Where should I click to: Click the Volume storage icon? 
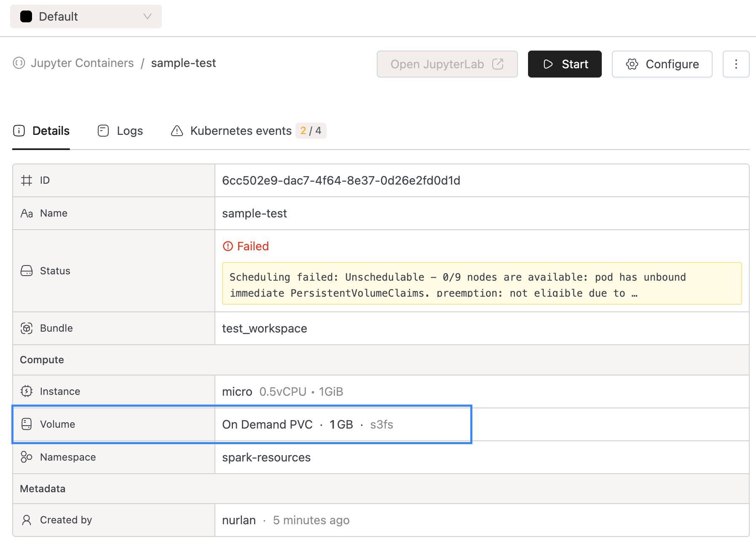27,424
